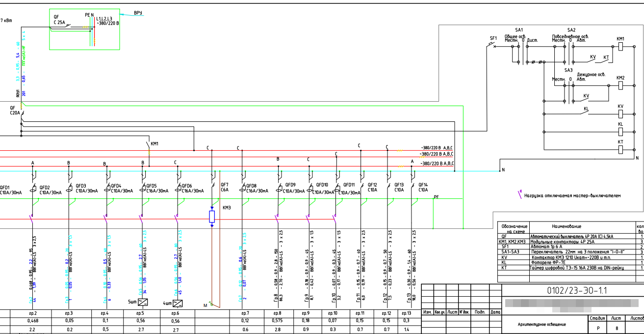This screenshot has height=334, width=644.
Task: Select the ВРУ label with arrow
Action: [137, 12]
